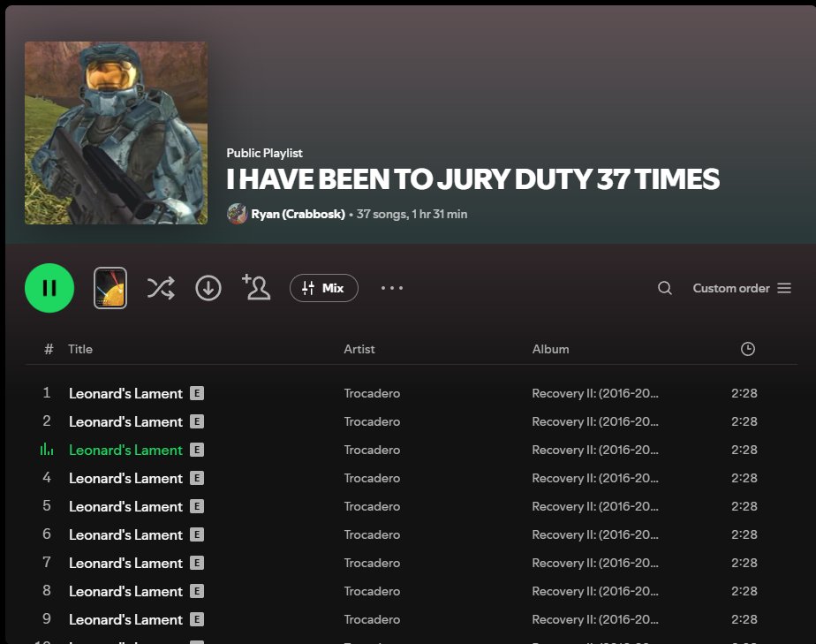
Task: Download the playlist for offline listening
Action: point(208,288)
